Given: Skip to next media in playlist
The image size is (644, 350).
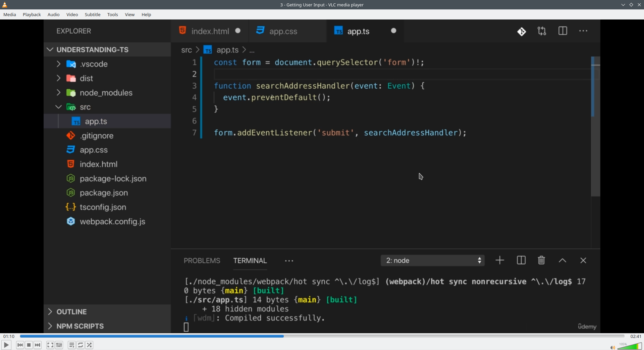Looking at the screenshot, I should tap(38, 345).
